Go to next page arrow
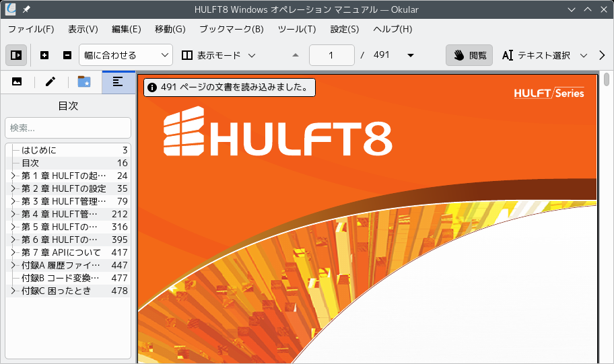This screenshot has width=614, height=364. click(x=411, y=55)
